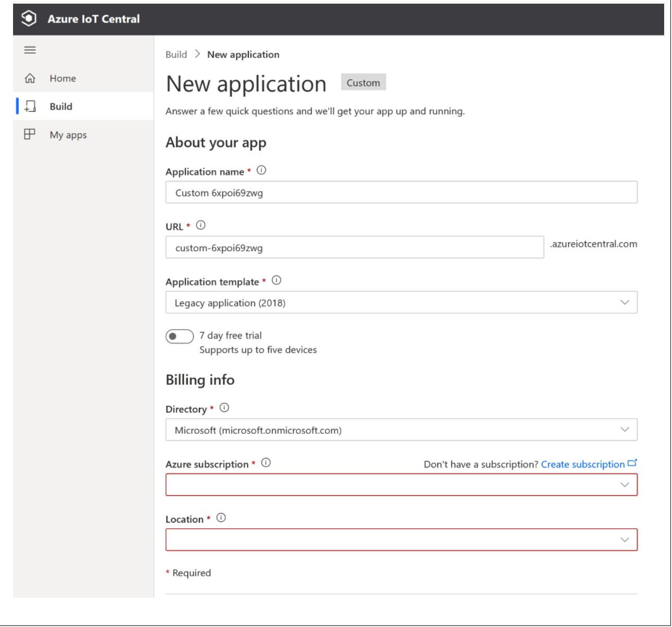Collapse the navigation using hamburger menu icon
Screen dimensions: 672x627
click(x=30, y=50)
